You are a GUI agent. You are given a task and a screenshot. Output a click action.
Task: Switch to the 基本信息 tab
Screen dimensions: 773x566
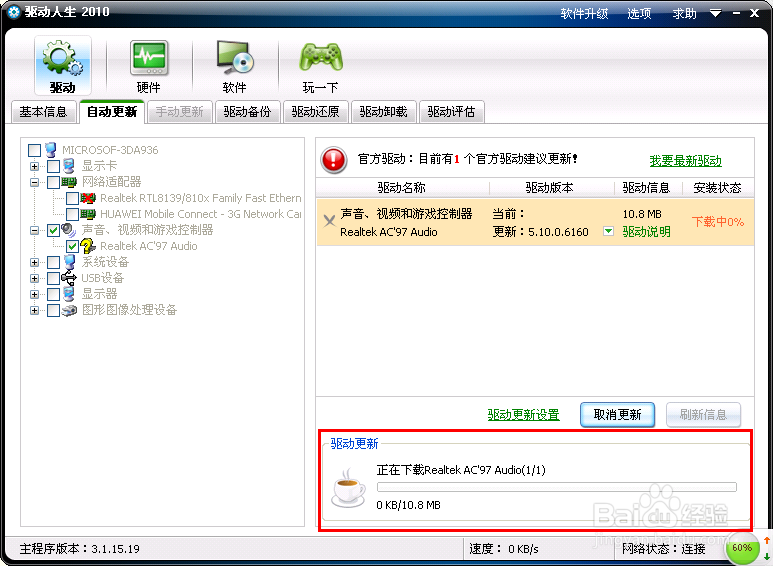pos(43,112)
